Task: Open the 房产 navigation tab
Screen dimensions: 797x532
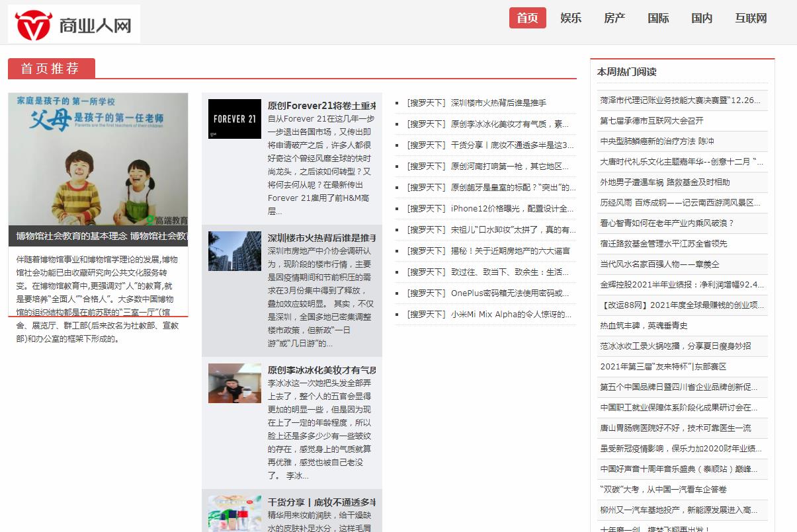Action: (x=614, y=18)
